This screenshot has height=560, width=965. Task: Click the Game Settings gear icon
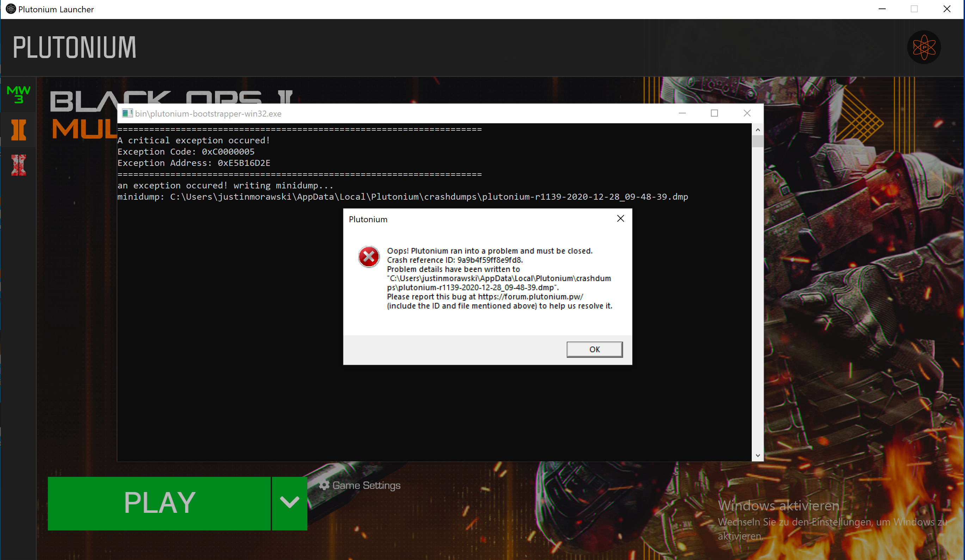[x=324, y=485]
